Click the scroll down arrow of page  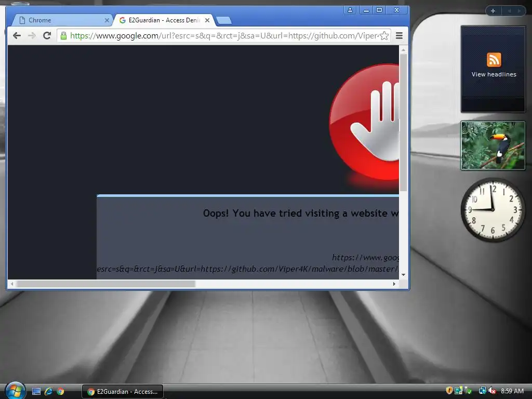(403, 275)
